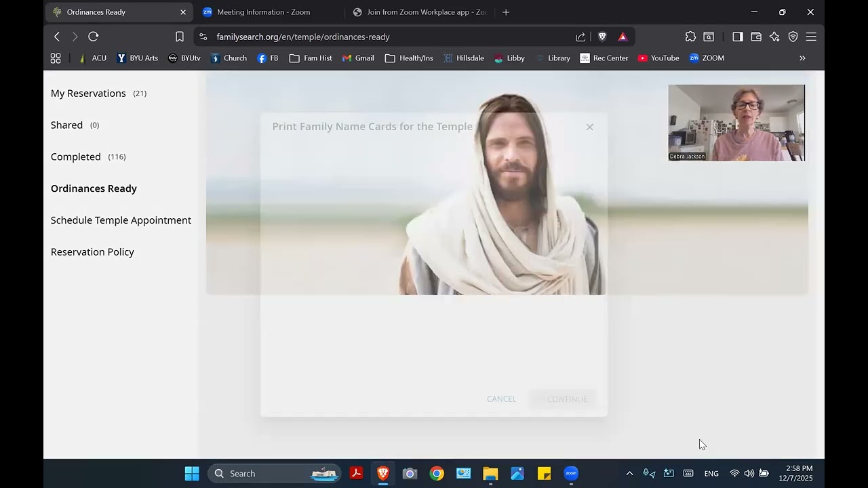Switch to Join from Zoom Workplace tab
Image resolution: width=868 pixels, height=488 pixels.
420,12
